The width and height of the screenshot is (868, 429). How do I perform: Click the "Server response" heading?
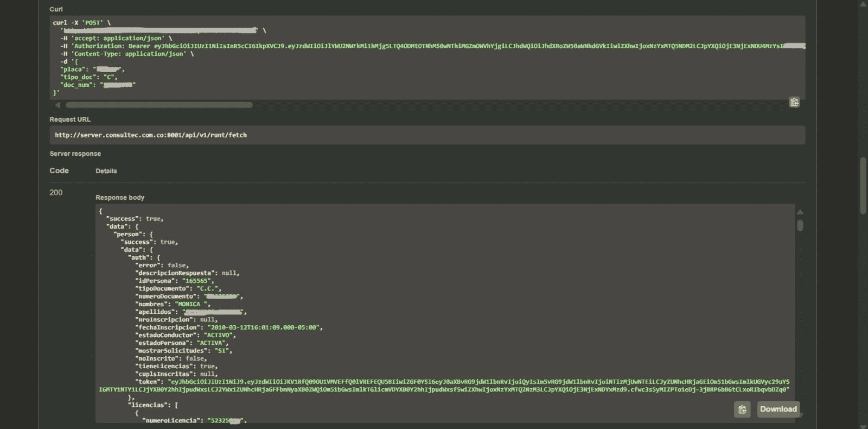click(75, 154)
